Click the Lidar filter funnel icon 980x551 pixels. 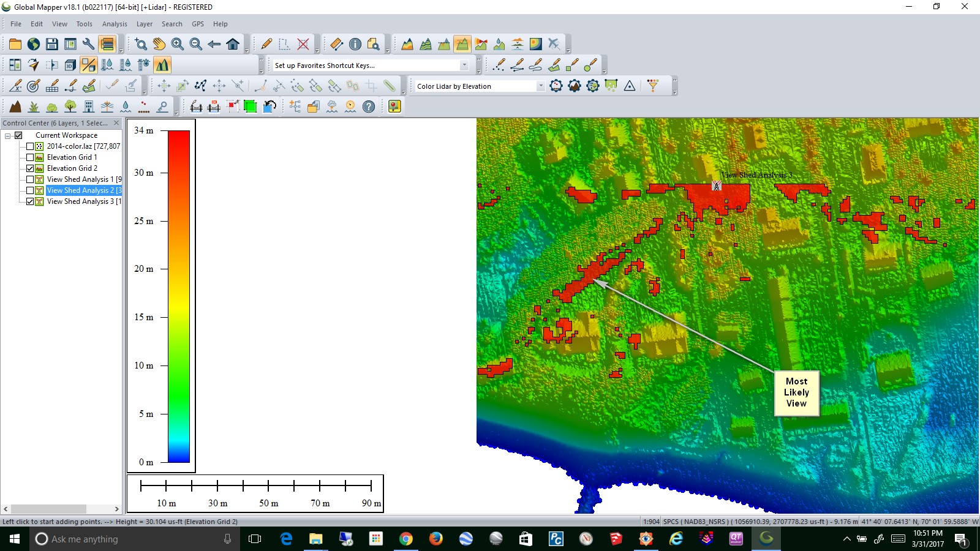click(653, 86)
